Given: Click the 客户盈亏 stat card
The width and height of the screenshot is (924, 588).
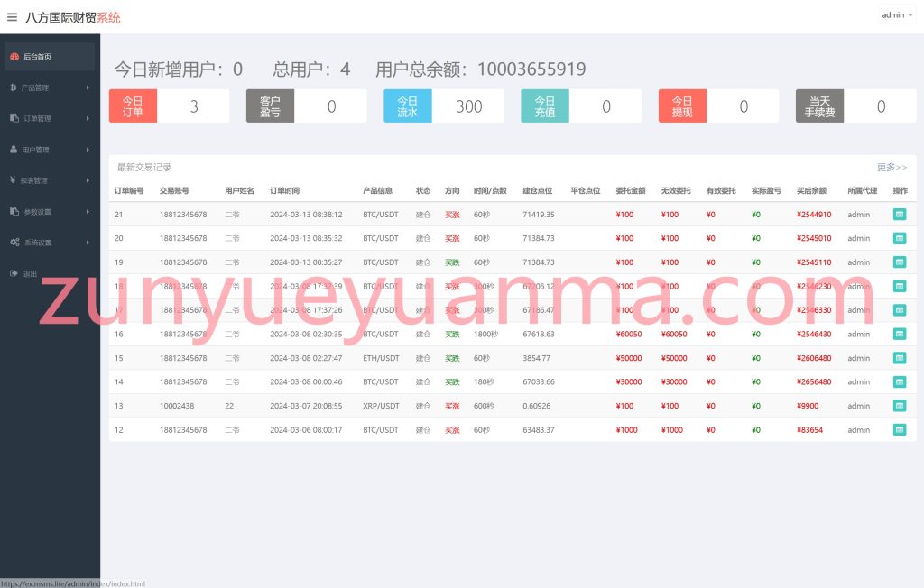Looking at the screenshot, I should pyautogui.click(x=307, y=106).
